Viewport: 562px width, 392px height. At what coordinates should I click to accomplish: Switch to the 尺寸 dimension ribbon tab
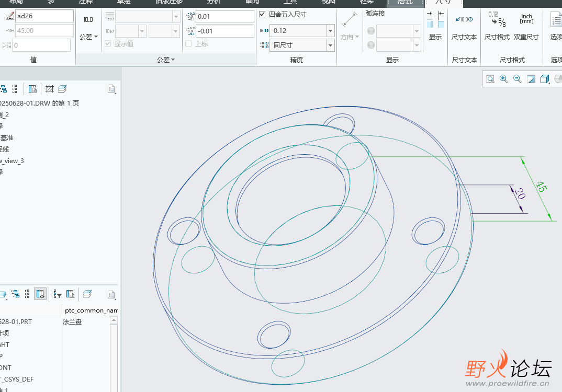click(x=443, y=3)
